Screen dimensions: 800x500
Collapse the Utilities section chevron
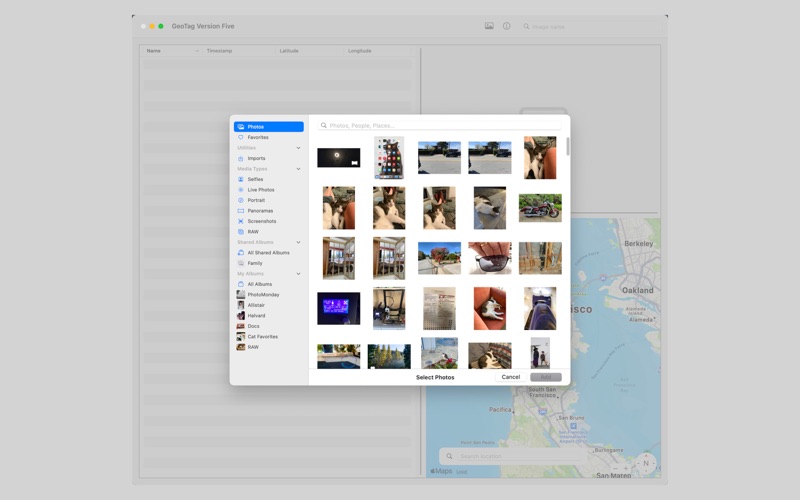pos(298,148)
